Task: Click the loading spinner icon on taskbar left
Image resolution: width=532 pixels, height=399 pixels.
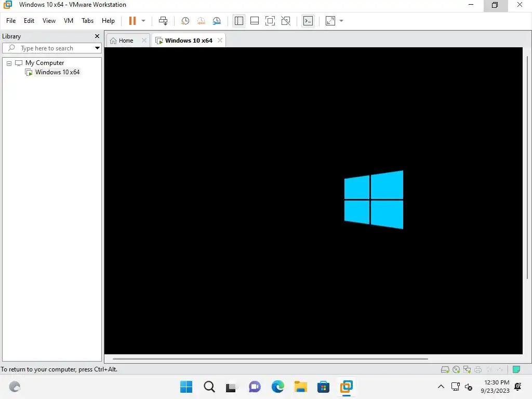Action: (15, 387)
